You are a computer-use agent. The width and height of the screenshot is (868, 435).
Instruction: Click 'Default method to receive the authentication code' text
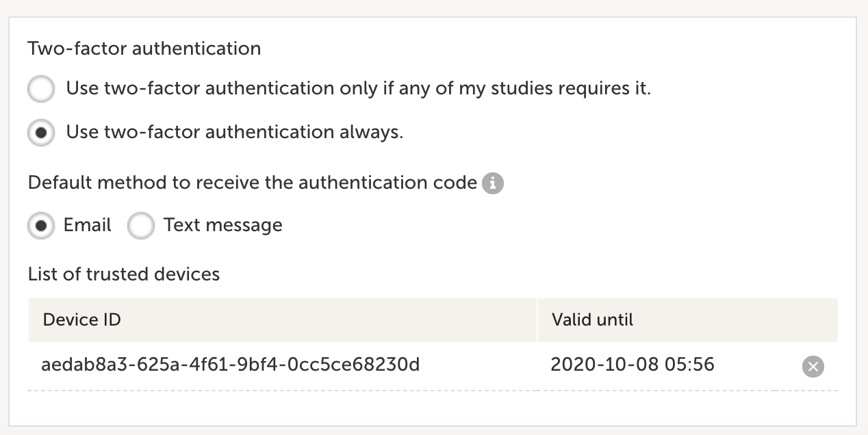252,183
